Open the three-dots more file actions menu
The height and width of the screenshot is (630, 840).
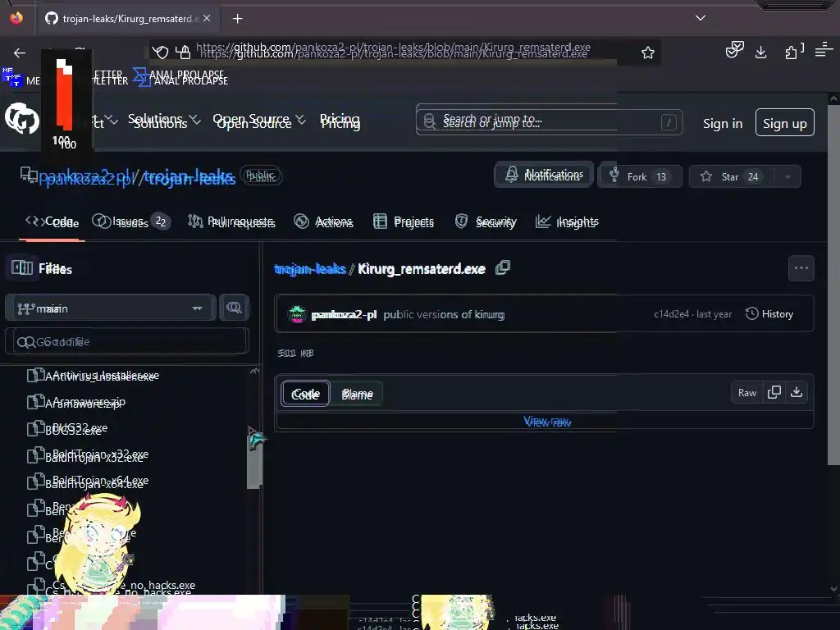(801, 268)
